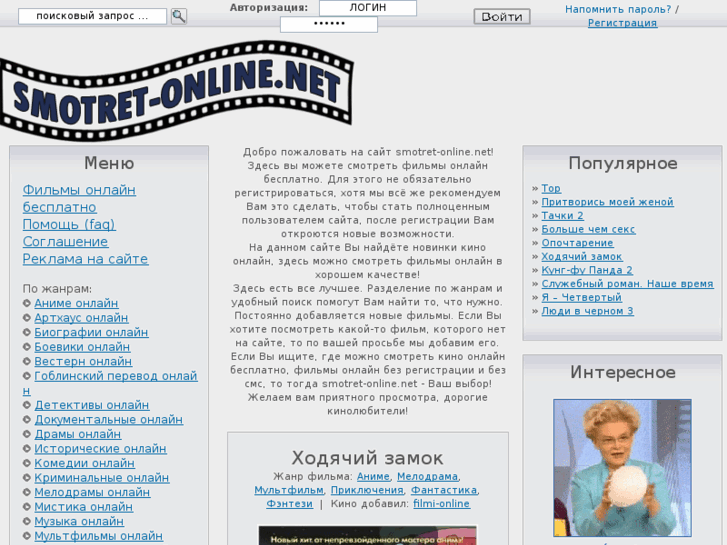
Task: Click the Ходячий замок movie poster image
Action: pyautogui.click(x=367, y=535)
